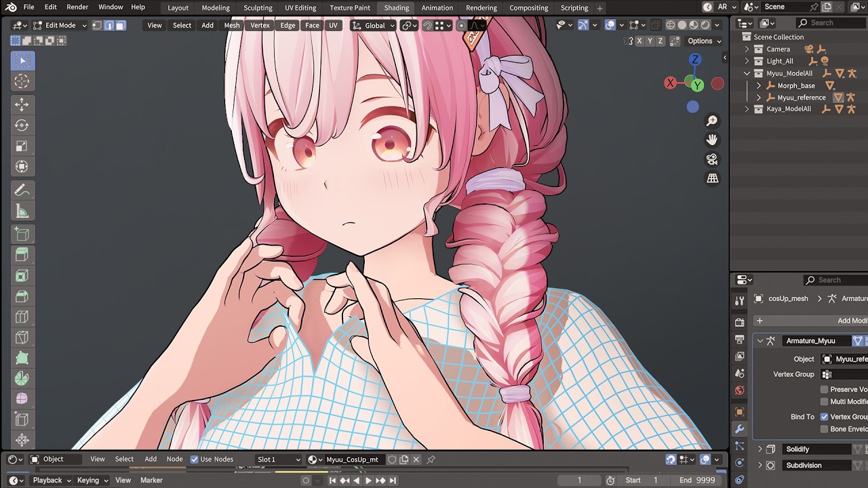Select the Smooth tool
Viewport: 868px width, 488px height.
(22, 399)
